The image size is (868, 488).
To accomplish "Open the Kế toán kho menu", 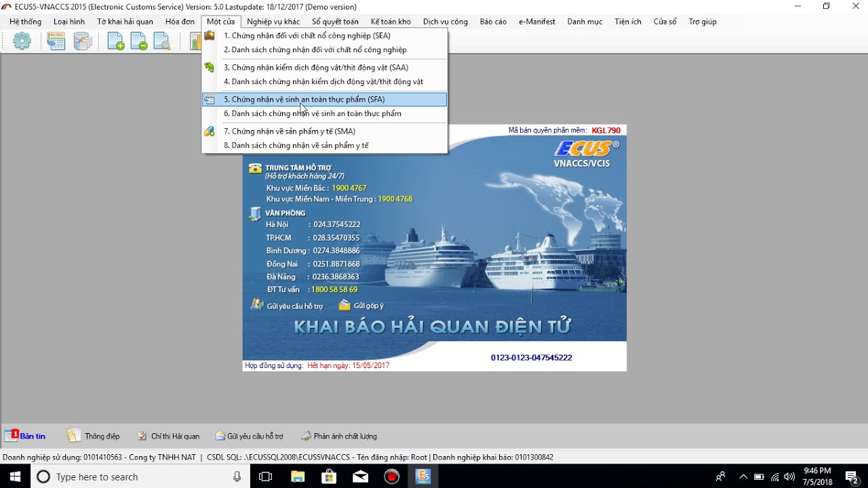I will click(x=391, y=22).
